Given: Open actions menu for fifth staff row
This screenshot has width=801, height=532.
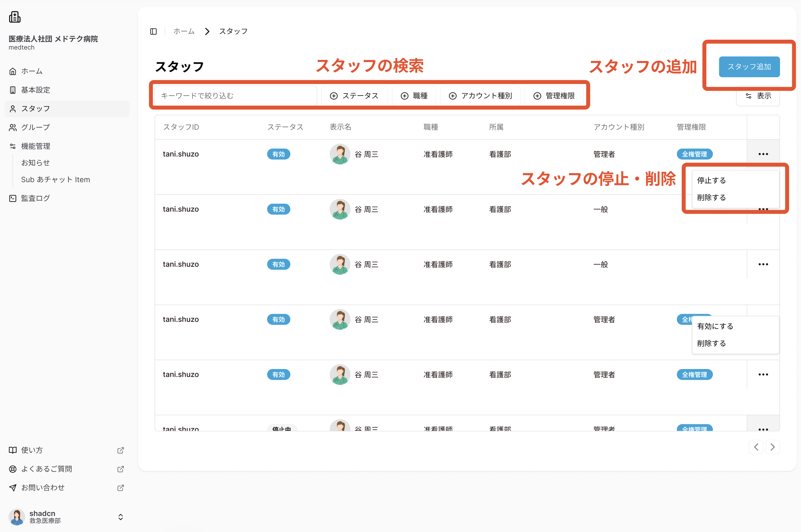Looking at the screenshot, I should point(763,374).
